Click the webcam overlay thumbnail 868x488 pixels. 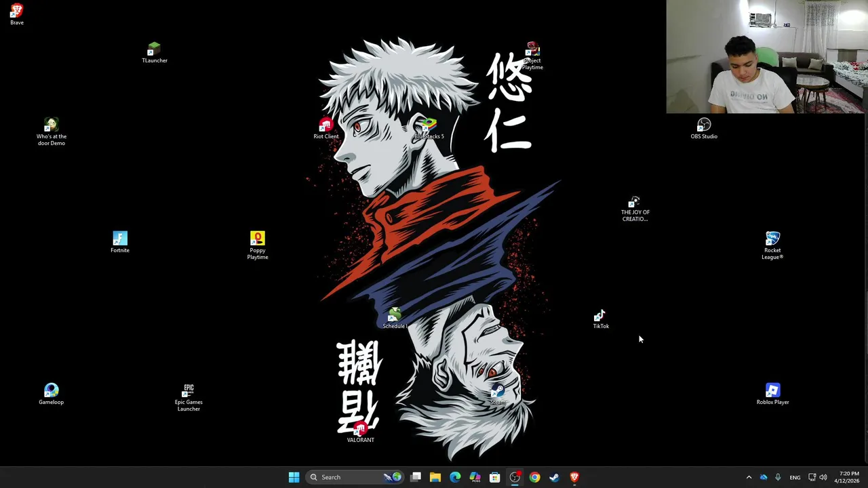click(x=766, y=56)
